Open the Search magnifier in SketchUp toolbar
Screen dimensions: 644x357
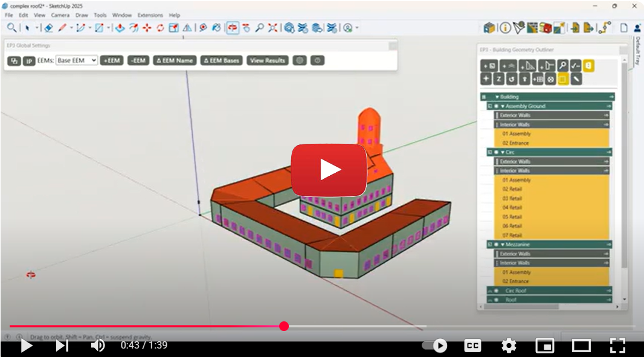[11, 28]
